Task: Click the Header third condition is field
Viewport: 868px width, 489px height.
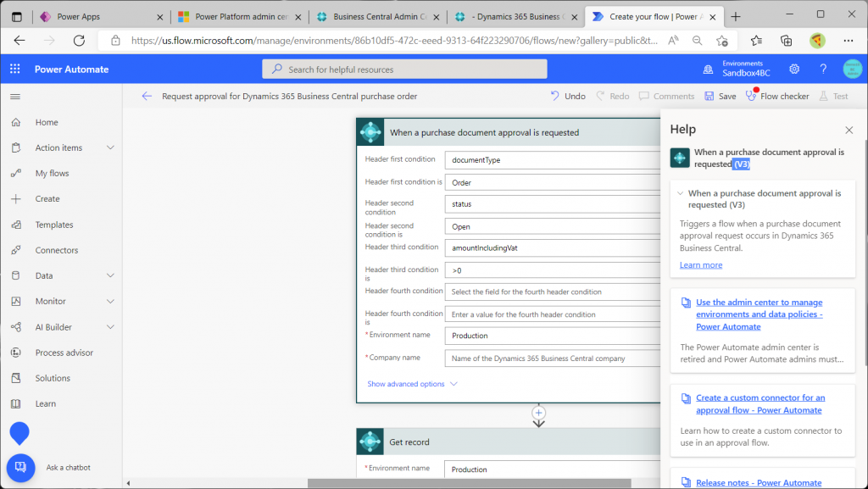Action: point(553,270)
